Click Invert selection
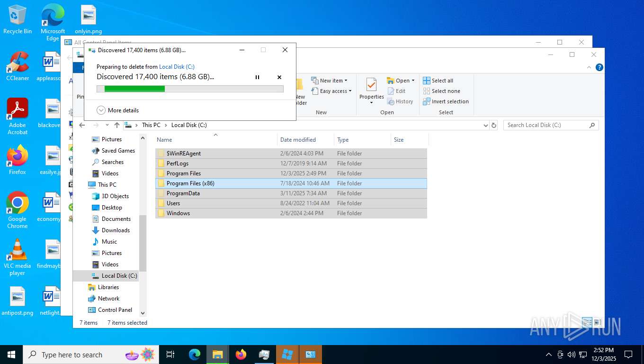This screenshot has width=644, height=364. tap(446, 101)
